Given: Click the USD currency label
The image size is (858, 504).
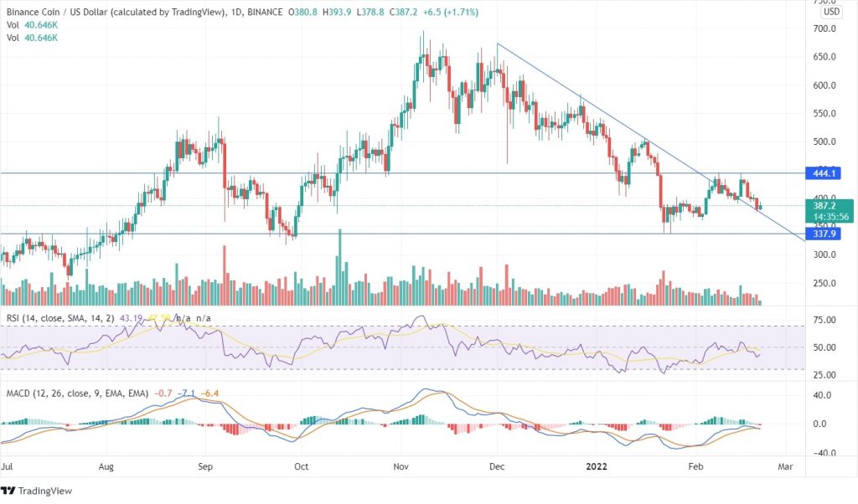Looking at the screenshot, I should click(x=832, y=12).
